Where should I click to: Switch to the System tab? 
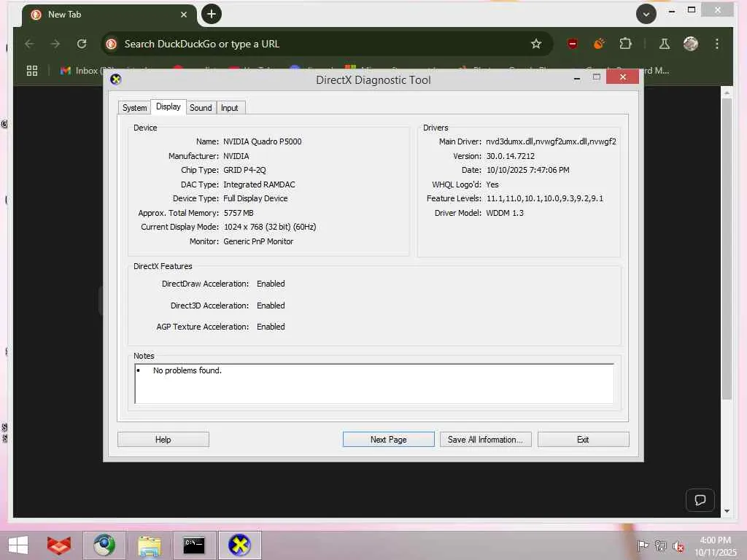coord(134,108)
